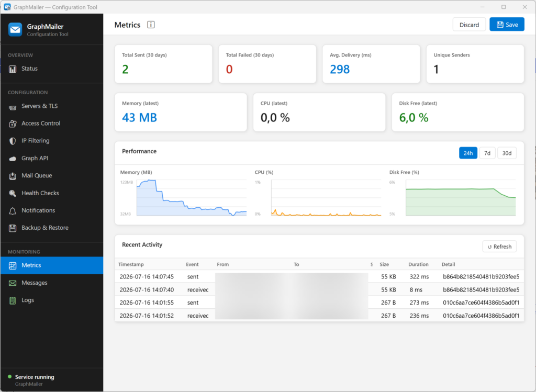Click the Messages envelope icon
Image resolution: width=536 pixels, height=392 pixels.
[x=13, y=283]
